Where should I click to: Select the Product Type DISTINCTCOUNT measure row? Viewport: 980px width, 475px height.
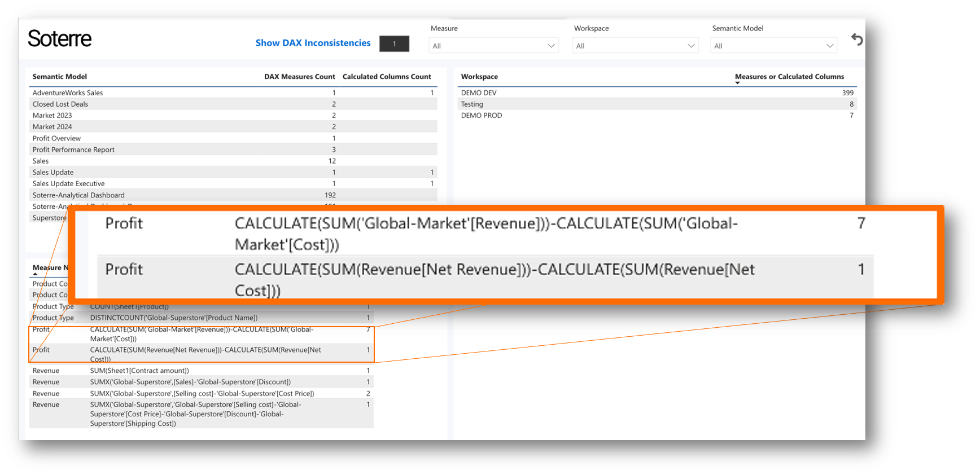(x=173, y=318)
